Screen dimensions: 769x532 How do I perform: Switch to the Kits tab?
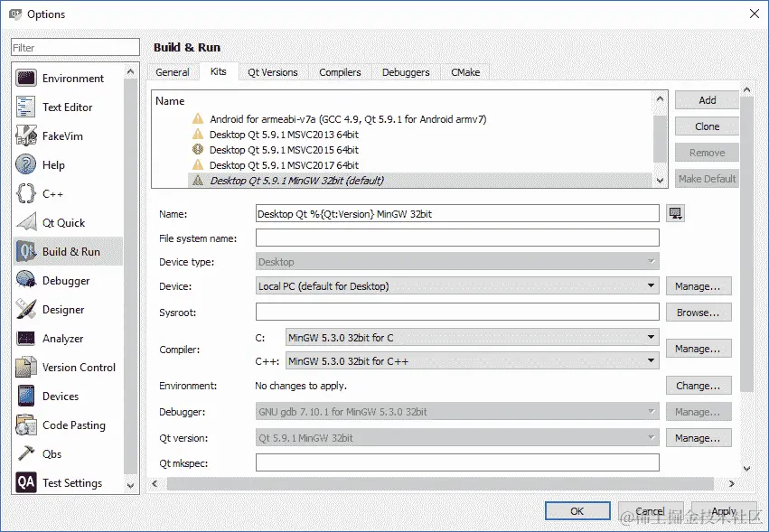coord(219,71)
